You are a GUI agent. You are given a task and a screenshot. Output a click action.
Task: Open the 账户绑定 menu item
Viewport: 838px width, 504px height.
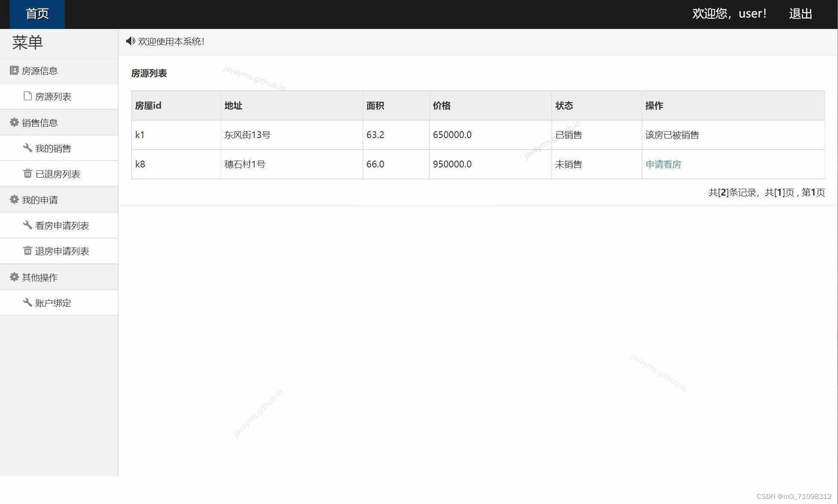coord(53,303)
